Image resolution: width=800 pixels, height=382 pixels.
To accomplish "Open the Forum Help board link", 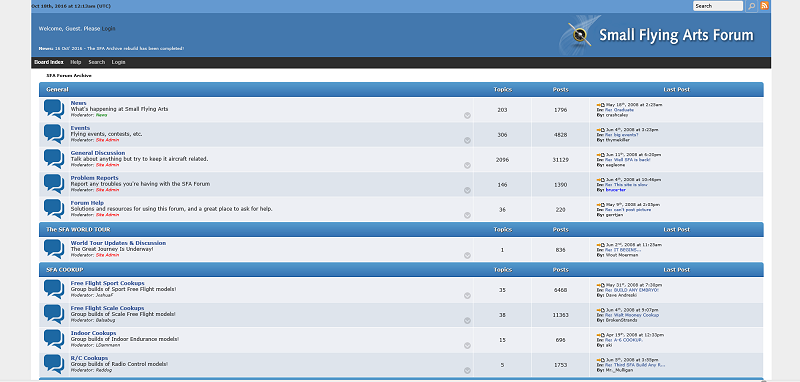I will (87, 203).
